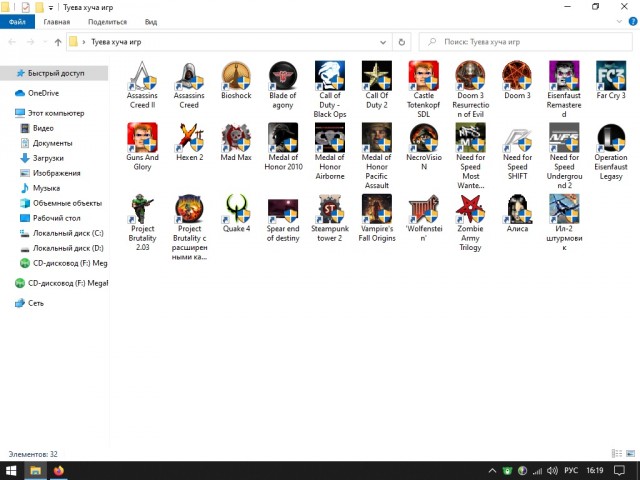Go back to previous folder
The image size is (640, 480).
pyautogui.click(x=12, y=42)
